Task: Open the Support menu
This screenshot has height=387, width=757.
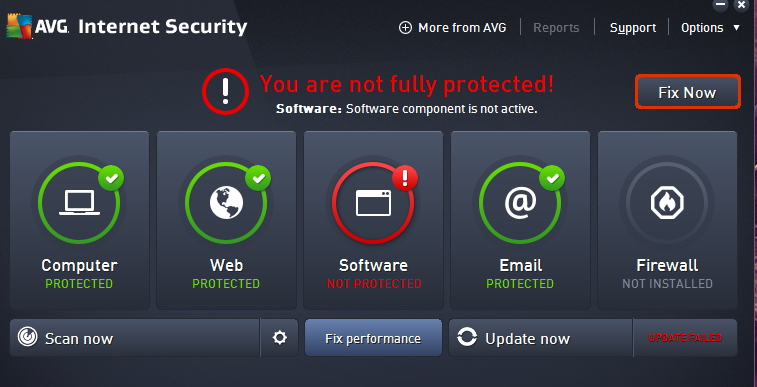Action: pos(632,28)
